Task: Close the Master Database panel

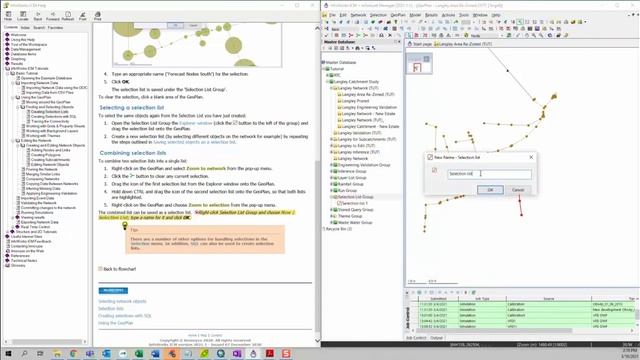Action: pos(399,42)
